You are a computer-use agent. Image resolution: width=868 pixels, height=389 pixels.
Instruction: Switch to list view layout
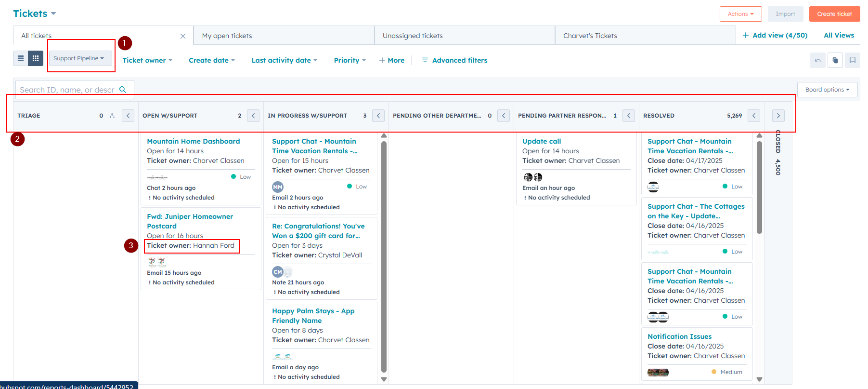21,58
